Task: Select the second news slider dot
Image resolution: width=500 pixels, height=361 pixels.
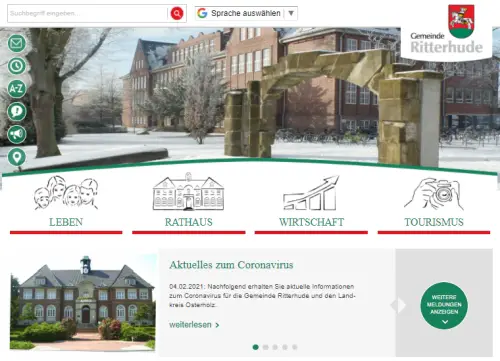Action: coord(265,347)
